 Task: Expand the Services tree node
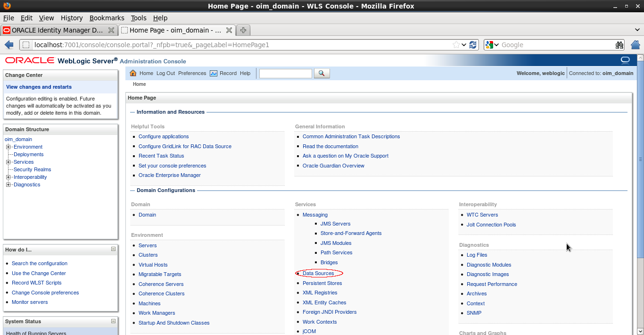[x=8, y=162]
